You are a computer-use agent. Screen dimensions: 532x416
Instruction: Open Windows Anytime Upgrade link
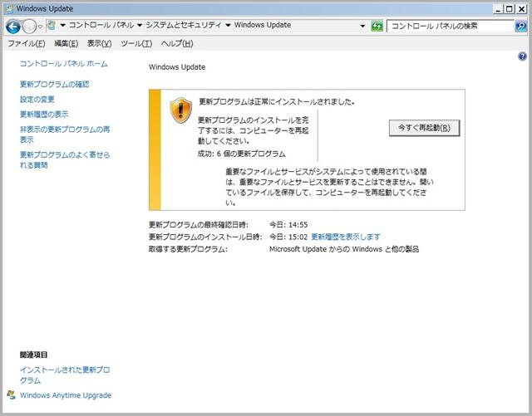(66, 395)
